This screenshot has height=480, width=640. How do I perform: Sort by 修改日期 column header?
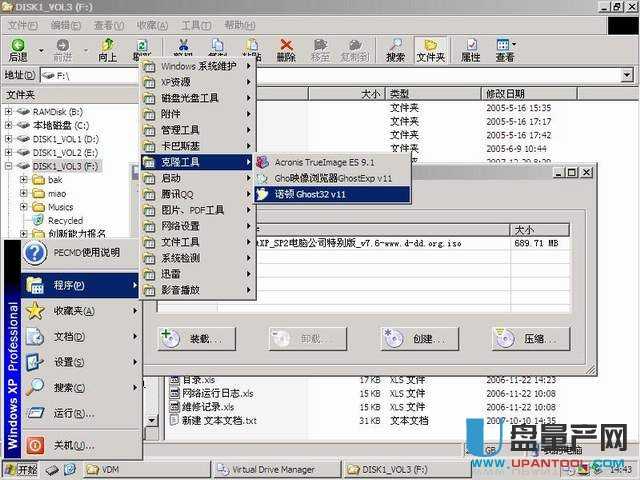(529, 94)
